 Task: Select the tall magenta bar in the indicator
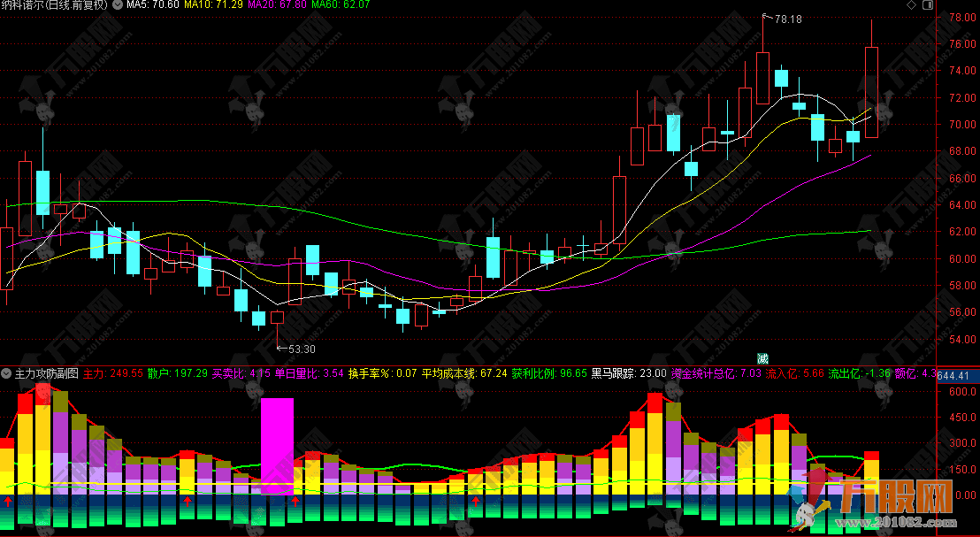click(x=277, y=447)
